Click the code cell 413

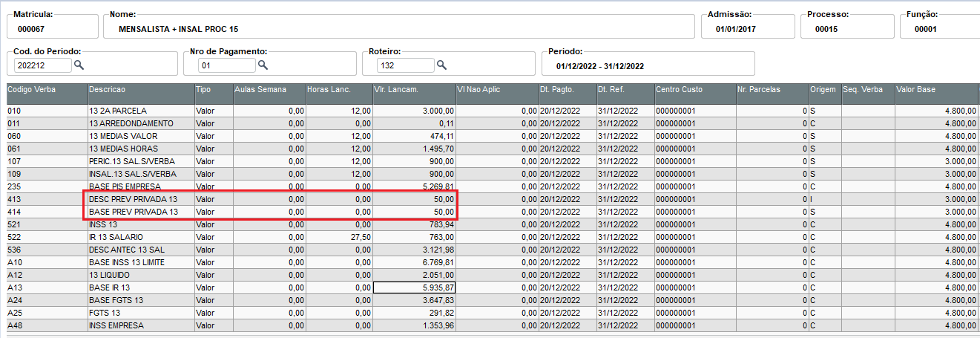point(47,199)
